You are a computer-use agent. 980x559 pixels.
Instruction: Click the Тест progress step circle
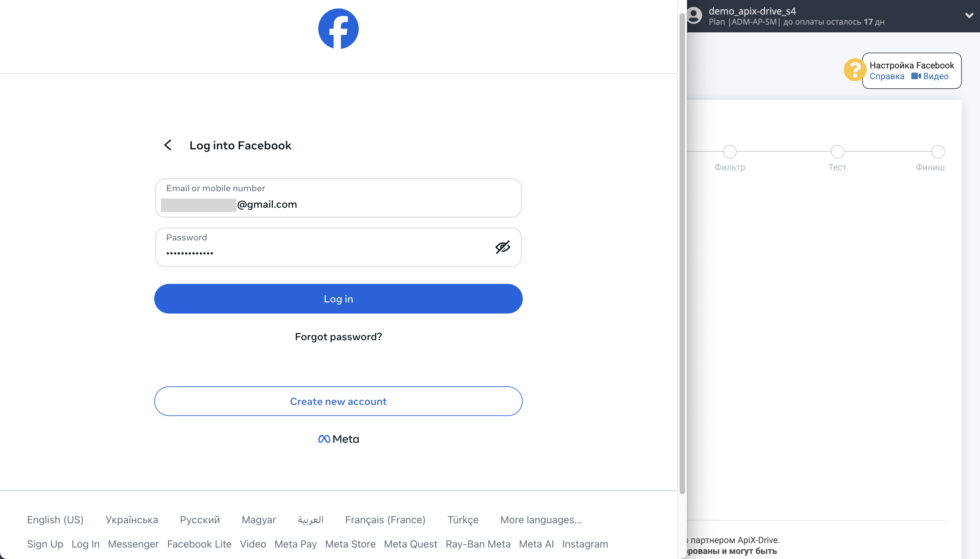[x=837, y=151]
